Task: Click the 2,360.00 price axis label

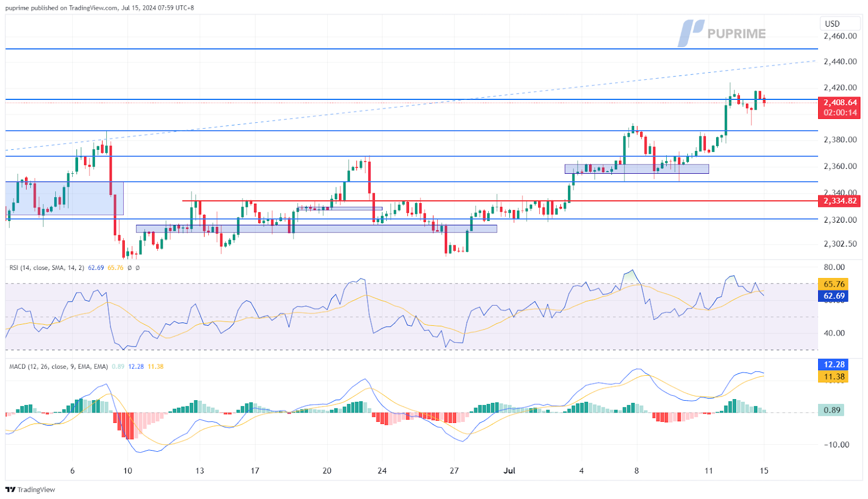Action: (840, 166)
